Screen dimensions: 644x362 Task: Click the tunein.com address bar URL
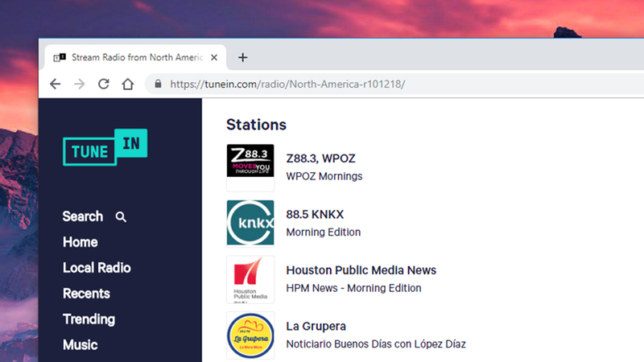pos(287,84)
